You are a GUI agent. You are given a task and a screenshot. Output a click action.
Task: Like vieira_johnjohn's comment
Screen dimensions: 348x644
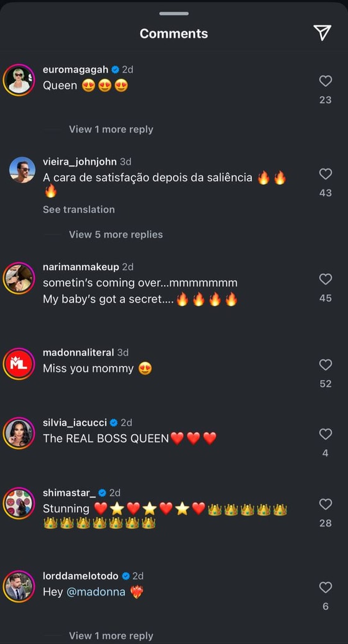tap(326, 174)
